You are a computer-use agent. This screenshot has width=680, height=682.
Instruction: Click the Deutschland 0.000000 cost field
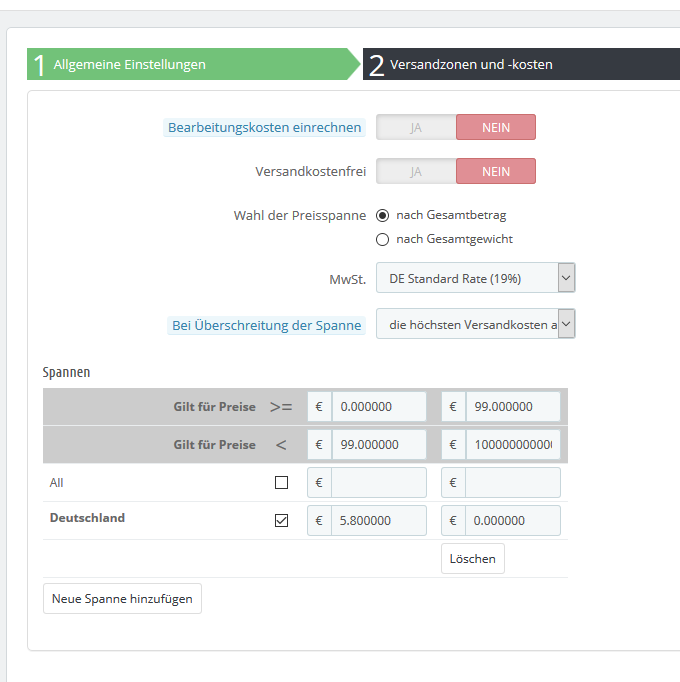pos(513,520)
